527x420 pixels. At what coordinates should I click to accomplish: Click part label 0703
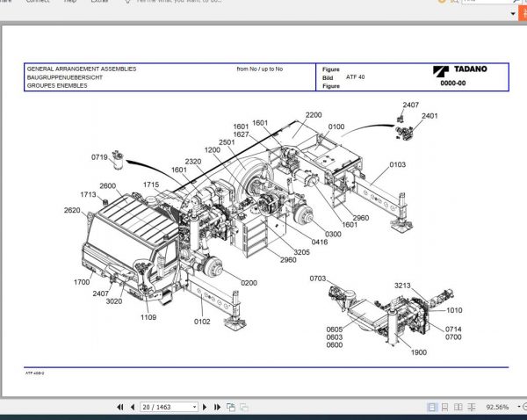(318, 279)
